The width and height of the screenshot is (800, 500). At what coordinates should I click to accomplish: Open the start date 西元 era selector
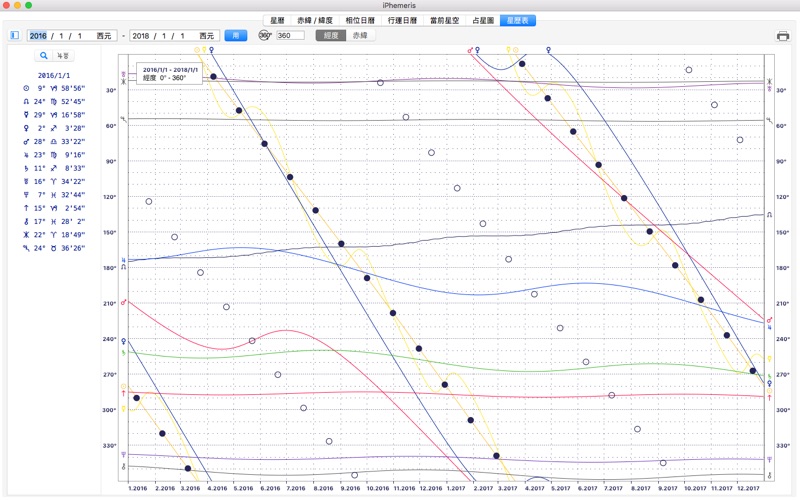click(x=104, y=36)
